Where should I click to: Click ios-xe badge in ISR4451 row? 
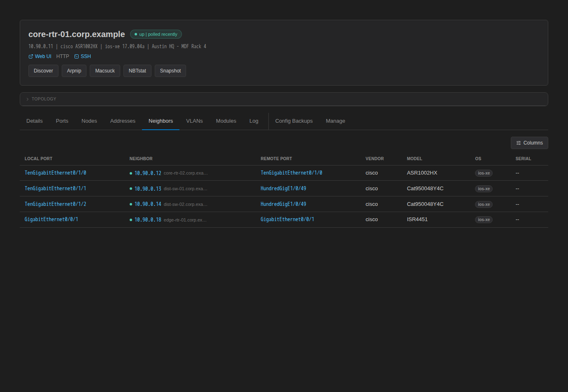pyautogui.click(x=484, y=220)
